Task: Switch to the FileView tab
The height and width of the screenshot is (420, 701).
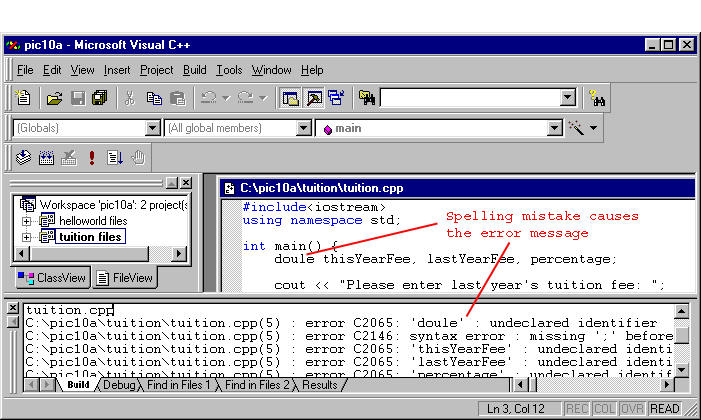Action: 125,278
